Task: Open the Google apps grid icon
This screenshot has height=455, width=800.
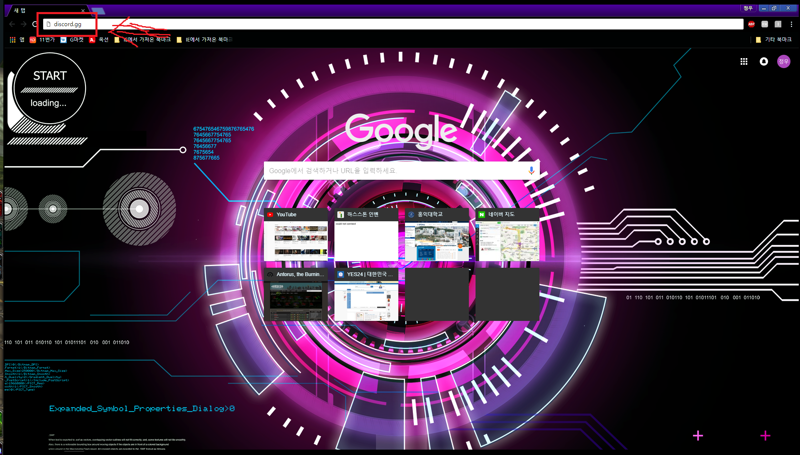Action: [744, 61]
